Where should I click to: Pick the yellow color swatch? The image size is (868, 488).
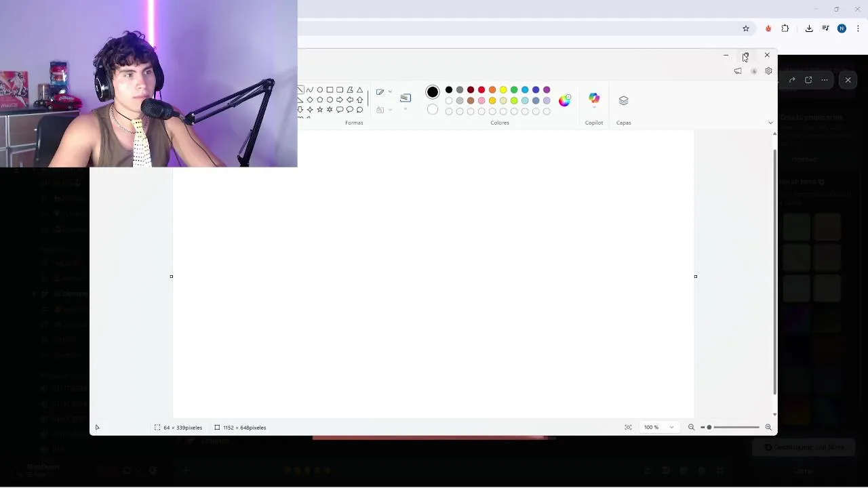(503, 89)
